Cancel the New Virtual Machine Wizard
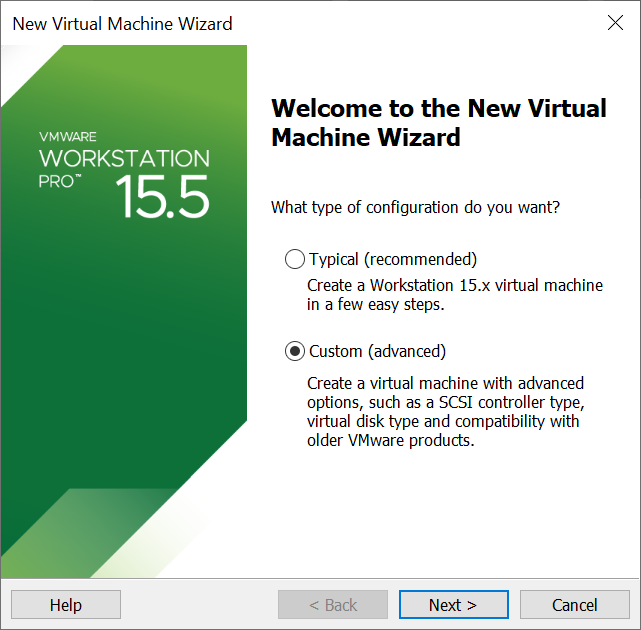The image size is (641, 630). 575,605
